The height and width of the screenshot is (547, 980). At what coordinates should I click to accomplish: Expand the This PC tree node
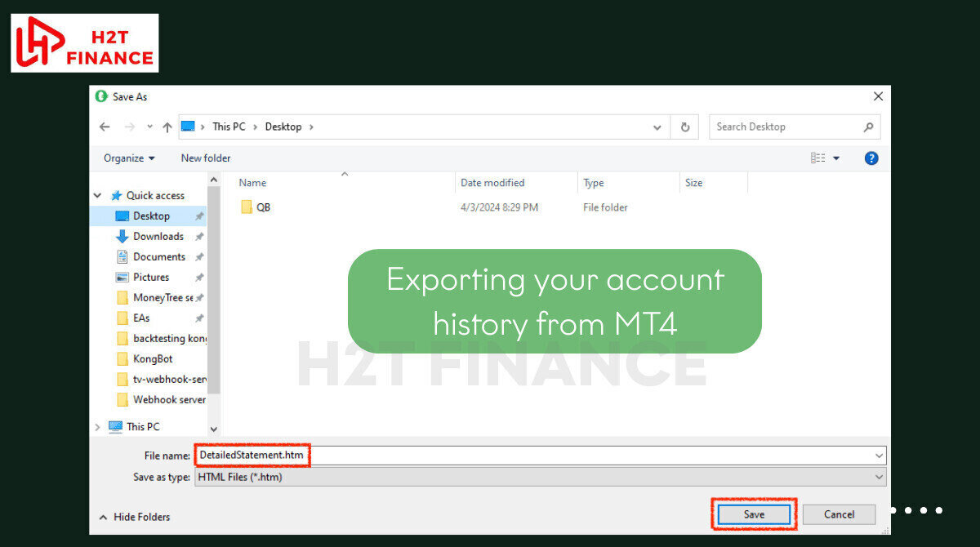98,426
